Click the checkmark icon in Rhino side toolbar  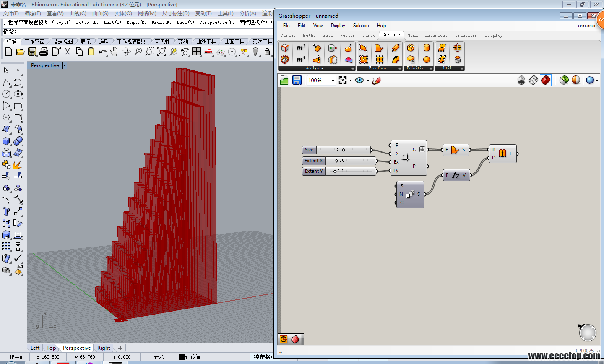[18, 258]
